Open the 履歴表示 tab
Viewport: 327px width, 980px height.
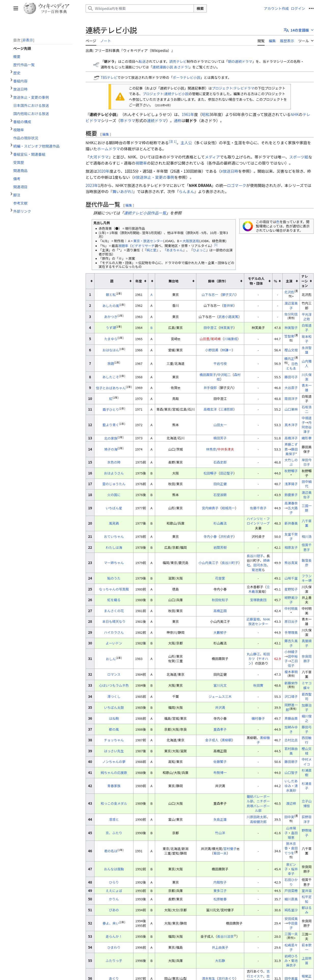(287, 41)
